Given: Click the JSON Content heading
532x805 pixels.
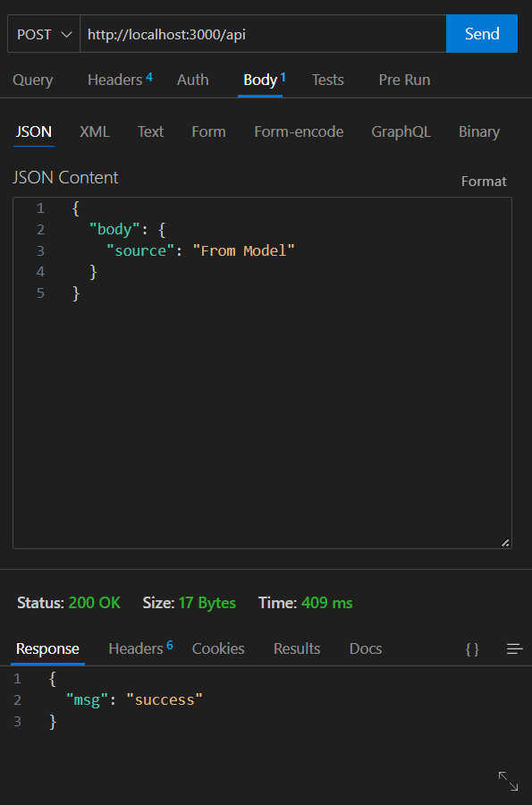Looking at the screenshot, I should 65,178.
